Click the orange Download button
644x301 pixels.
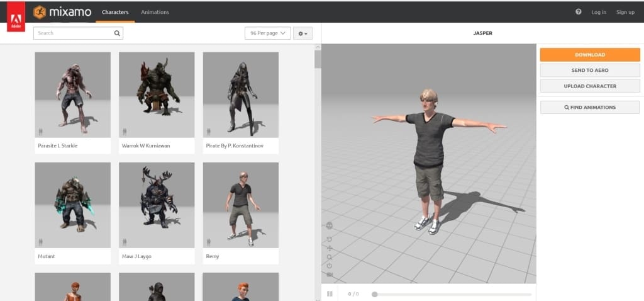coord(590,55)
